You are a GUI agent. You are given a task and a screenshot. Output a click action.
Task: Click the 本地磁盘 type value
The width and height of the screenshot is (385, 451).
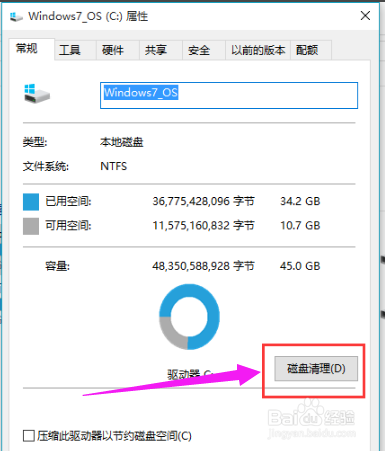click(x=122, y=142)
